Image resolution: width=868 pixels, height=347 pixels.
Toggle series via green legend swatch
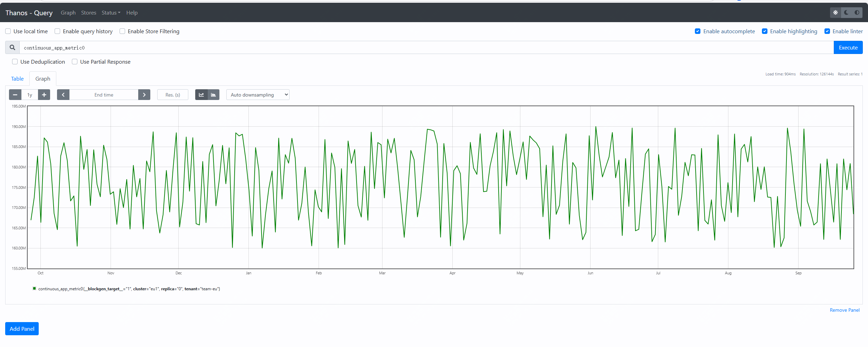34,289
